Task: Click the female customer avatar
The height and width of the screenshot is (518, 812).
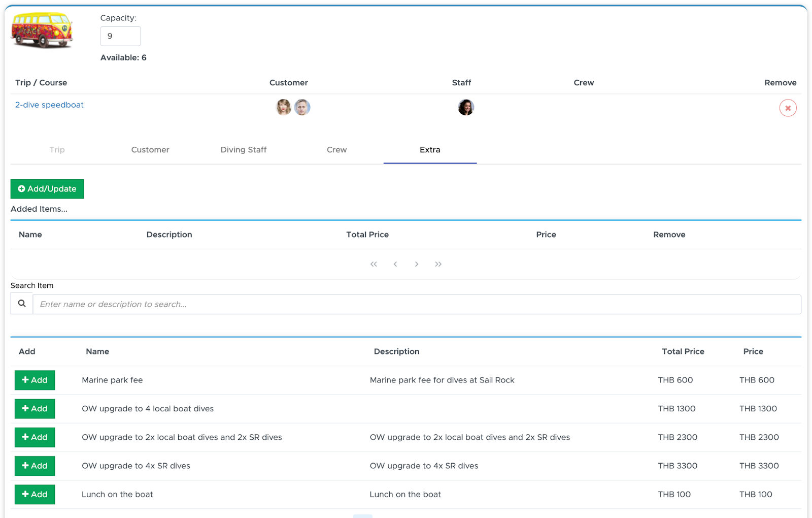Action: pos(284,107)
